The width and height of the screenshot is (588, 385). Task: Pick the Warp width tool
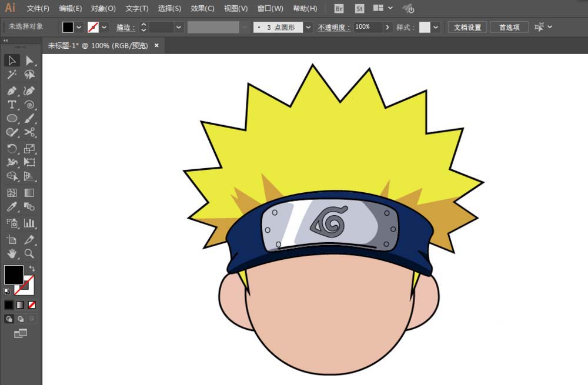[12, 162]
